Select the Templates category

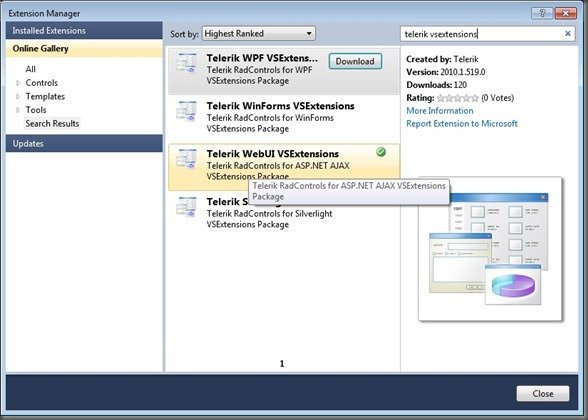45,96
